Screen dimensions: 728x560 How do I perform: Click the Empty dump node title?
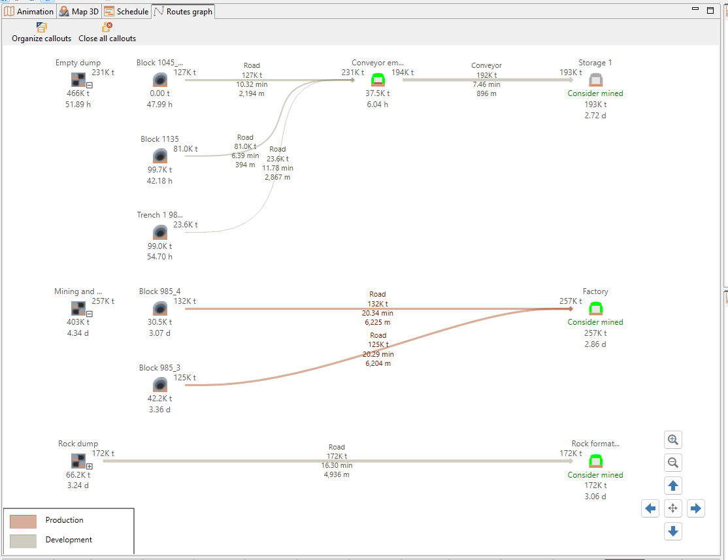click(78, 63)
